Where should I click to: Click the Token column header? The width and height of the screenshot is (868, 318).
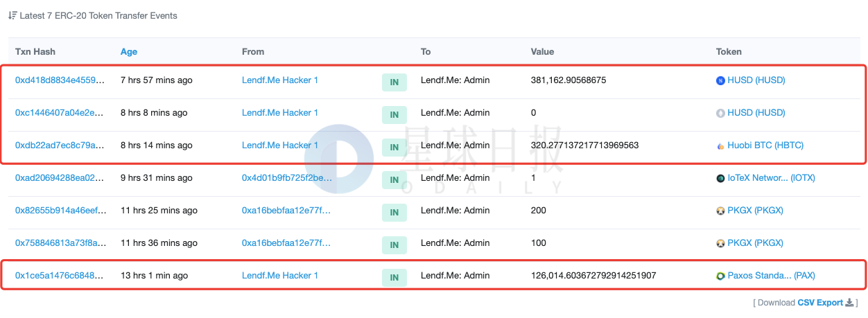point(729,52)
